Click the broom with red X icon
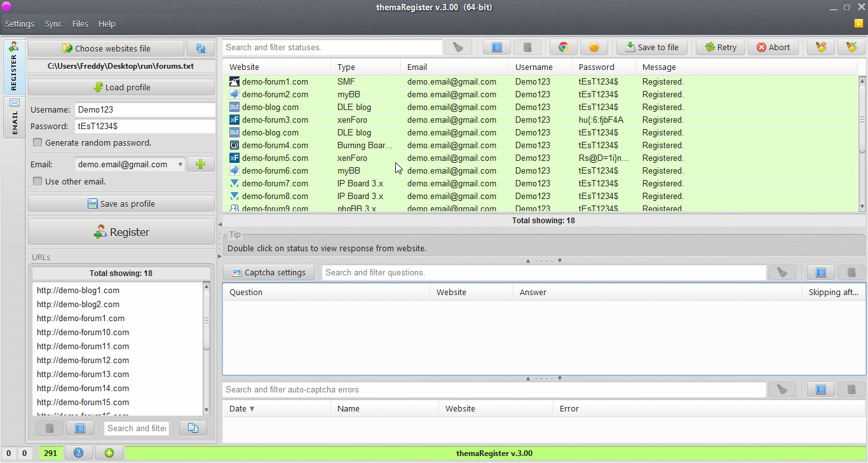 tap(821, 47)
